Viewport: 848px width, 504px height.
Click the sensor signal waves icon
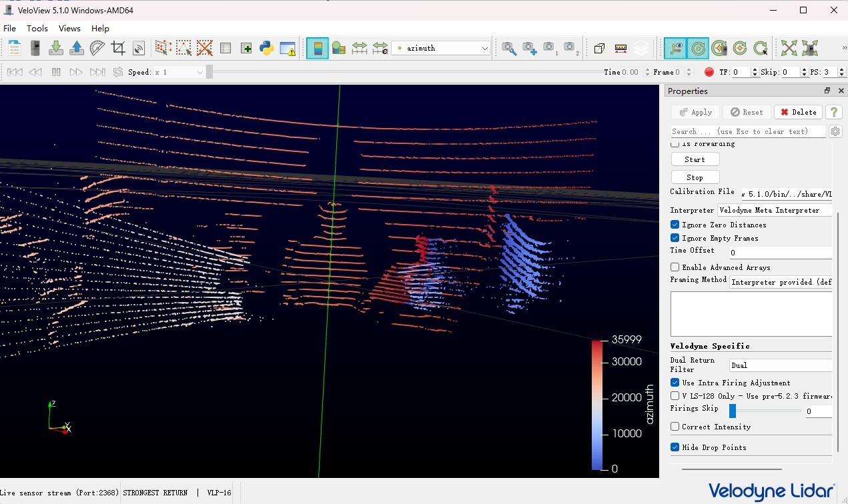click(x=139, y=48)
